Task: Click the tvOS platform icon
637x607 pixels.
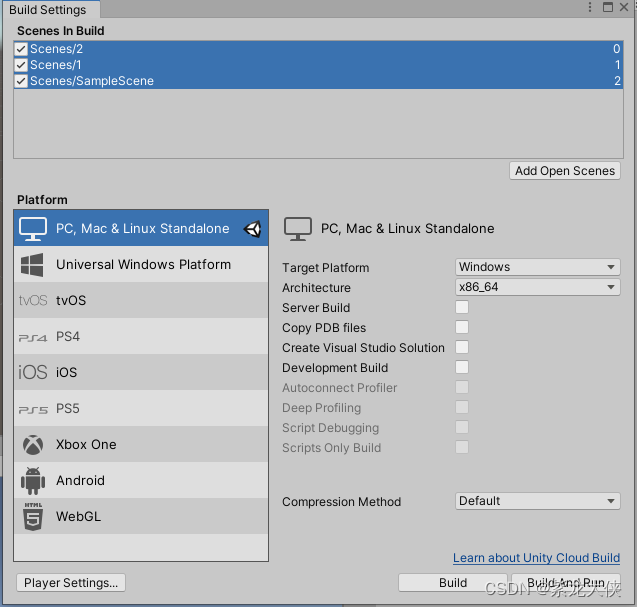Action: pyautogui.click(x=33, y=301)
